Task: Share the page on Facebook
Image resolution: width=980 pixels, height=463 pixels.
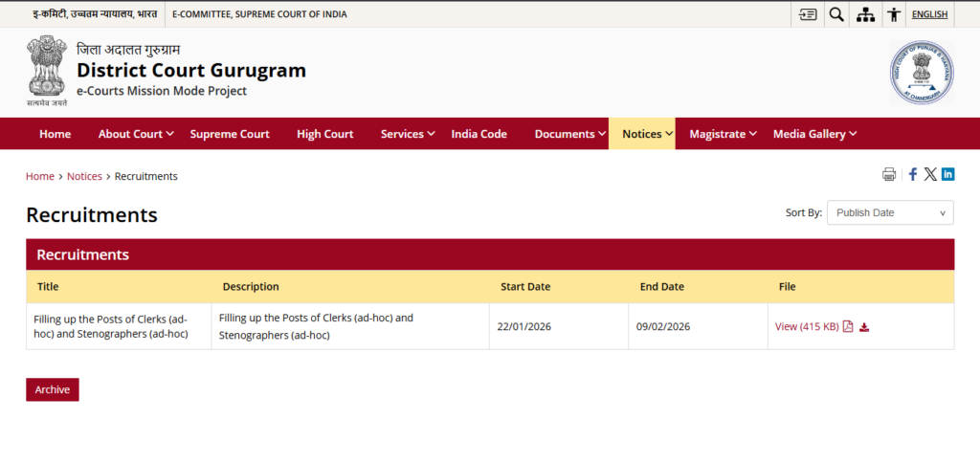Action: pyautogui.click(x=912, y=174)
